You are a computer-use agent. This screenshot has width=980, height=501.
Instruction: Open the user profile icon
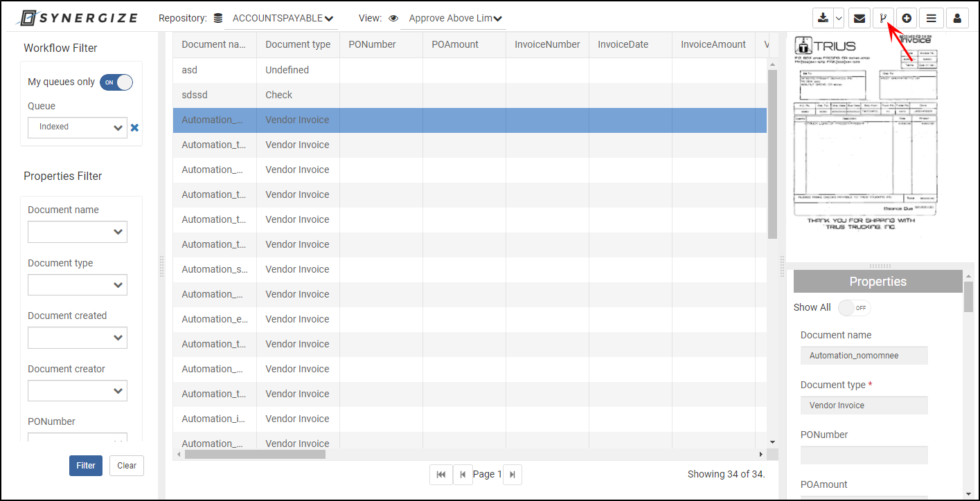(x=957, y=18)
